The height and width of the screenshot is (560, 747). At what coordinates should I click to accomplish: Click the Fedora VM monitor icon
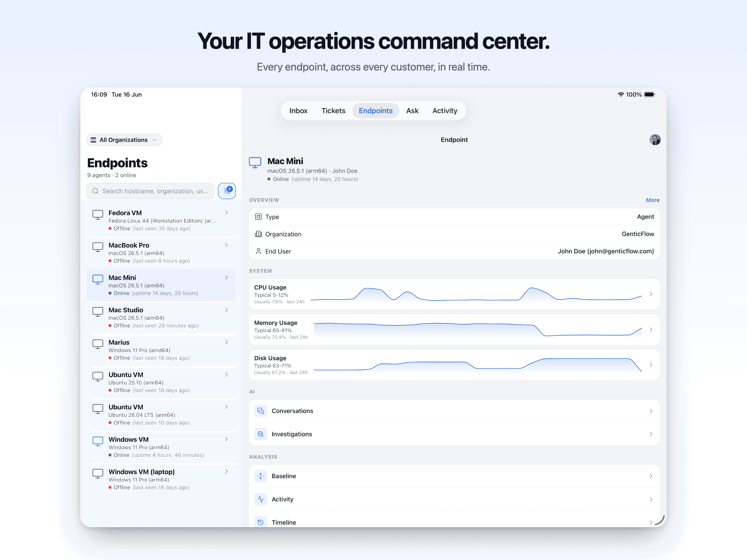point(98,215)
